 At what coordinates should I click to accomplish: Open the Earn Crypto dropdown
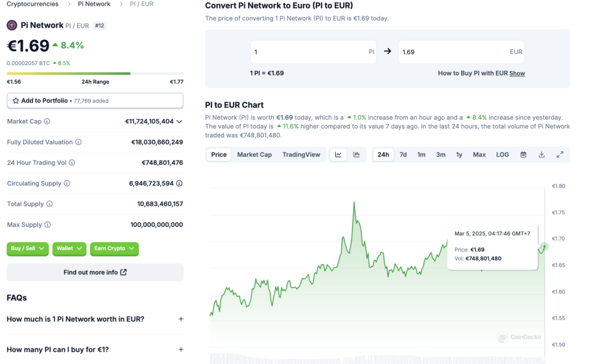tap(115, 249)
